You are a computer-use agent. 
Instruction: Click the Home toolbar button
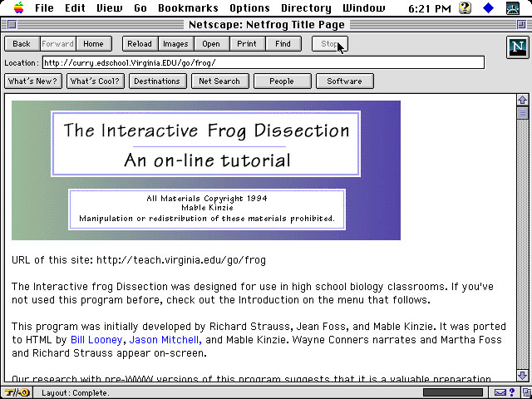tap(93, 44)
